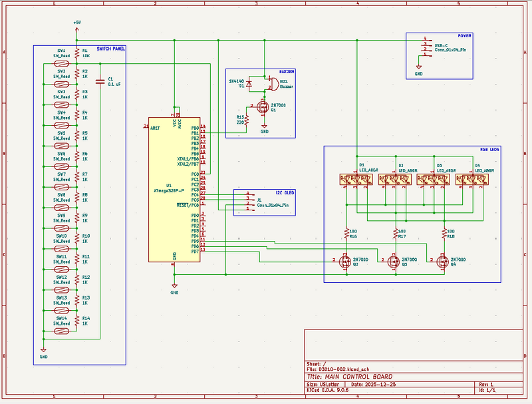Click the J1 I2C OLED connector
The image size is (532, 404).
251,201
